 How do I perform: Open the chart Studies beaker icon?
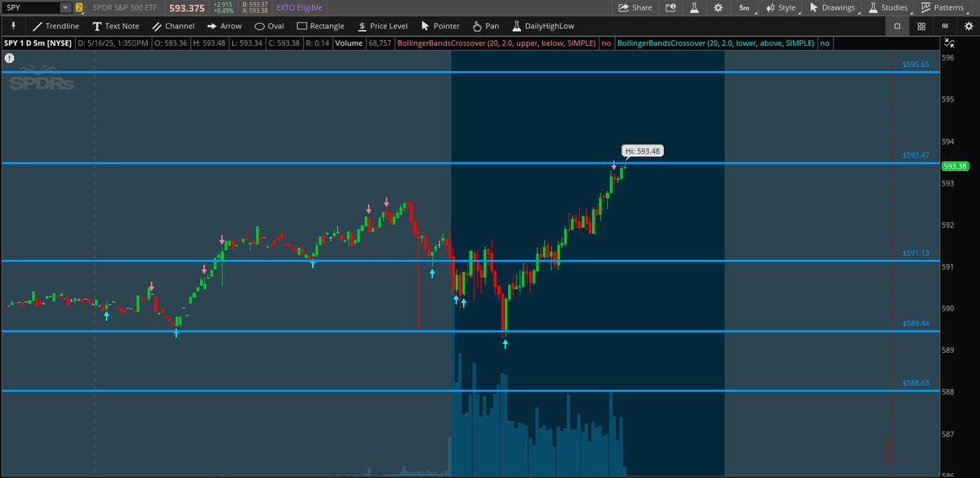point(695,7)
